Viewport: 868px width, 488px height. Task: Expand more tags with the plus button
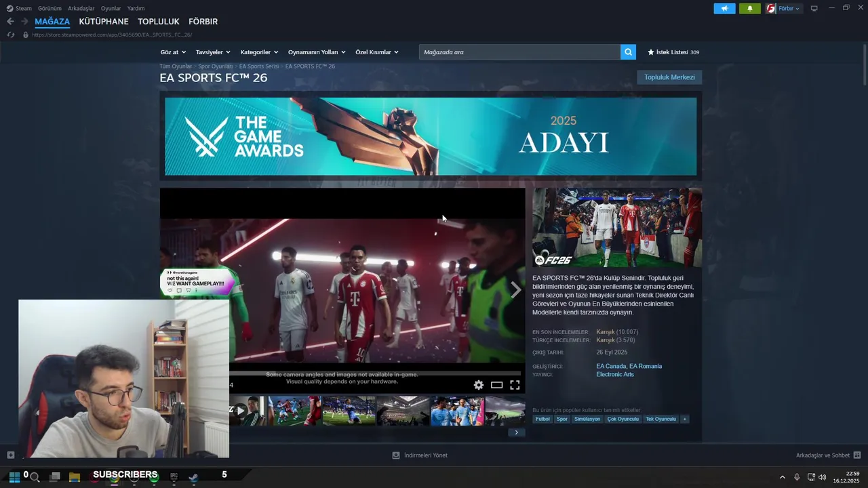[x=685, y=419]
